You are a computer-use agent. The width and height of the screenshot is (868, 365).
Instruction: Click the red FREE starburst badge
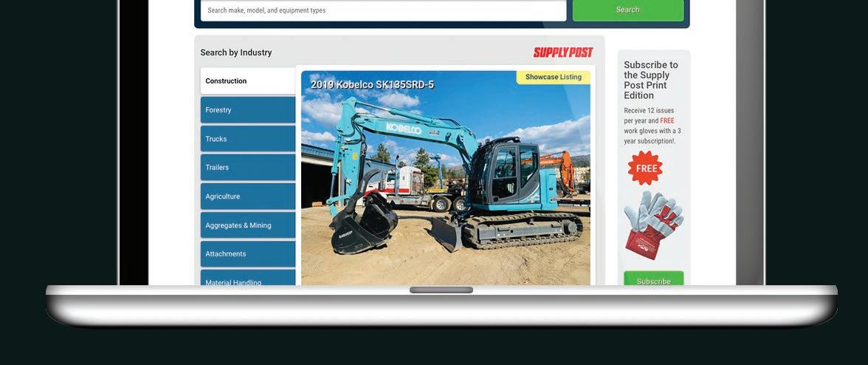645,168
